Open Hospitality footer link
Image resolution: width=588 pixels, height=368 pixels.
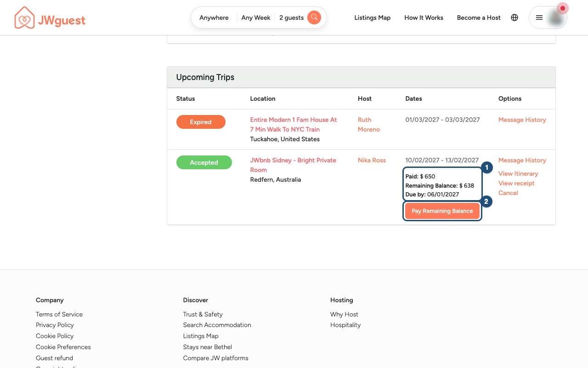click(345, 325)
